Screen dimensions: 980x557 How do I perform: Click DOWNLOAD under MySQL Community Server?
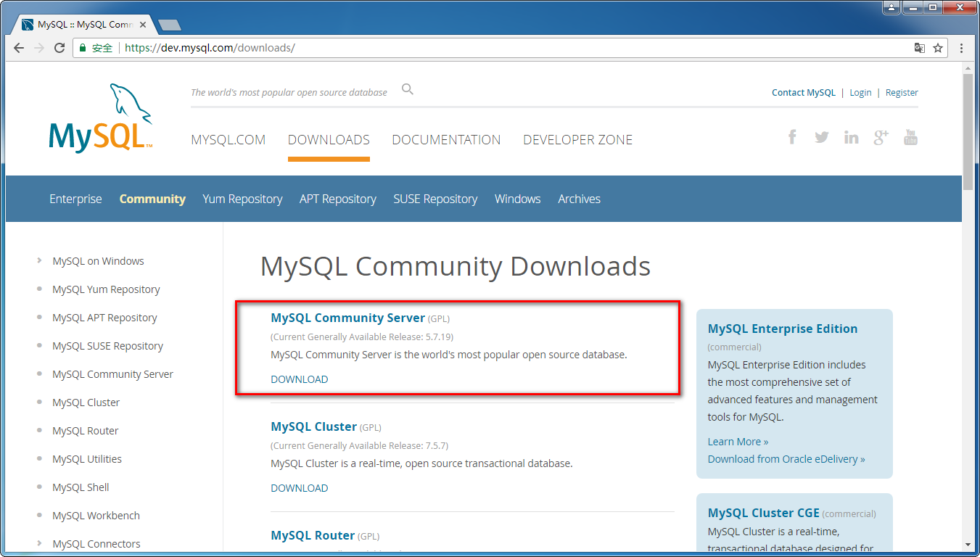click(299, 379)
